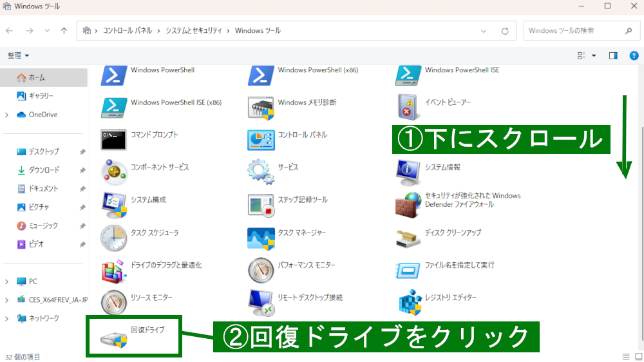The width and height of the screenshot is (644, 362).
Task: Toggle the preview pane button
Action: click(613, 55)
